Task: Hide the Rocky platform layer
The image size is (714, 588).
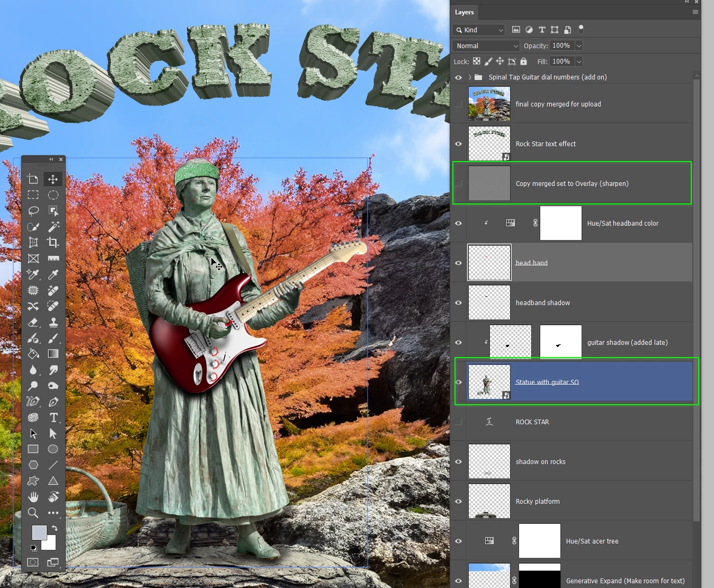Action: point(458,501)
